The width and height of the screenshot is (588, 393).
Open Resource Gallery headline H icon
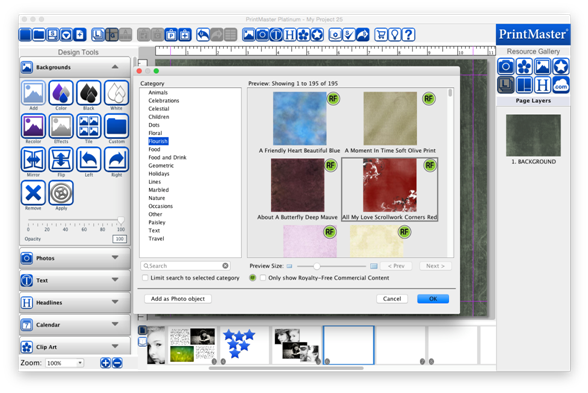(542, 85)
